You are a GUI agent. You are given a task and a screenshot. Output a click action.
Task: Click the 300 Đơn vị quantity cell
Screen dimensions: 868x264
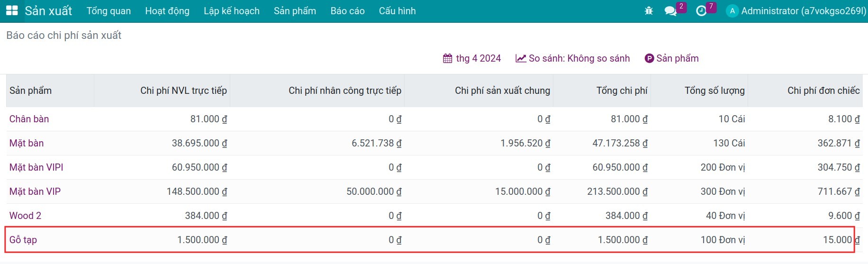723,191
